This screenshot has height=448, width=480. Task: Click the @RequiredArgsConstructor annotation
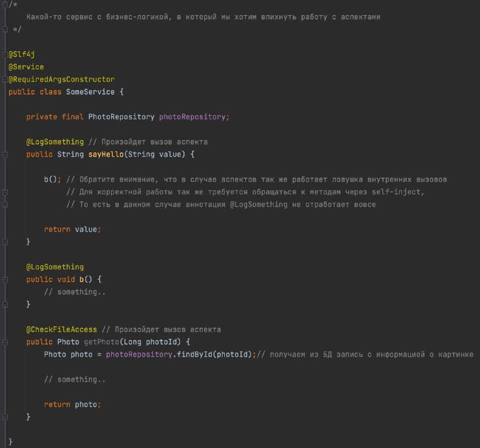point(62,79)
